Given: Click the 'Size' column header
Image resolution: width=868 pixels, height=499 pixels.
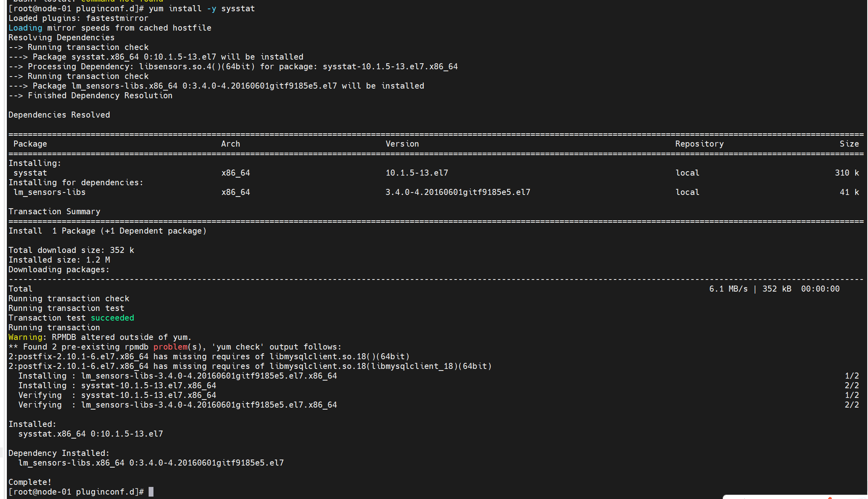Looking at the screenshot, I should point(849,144).
